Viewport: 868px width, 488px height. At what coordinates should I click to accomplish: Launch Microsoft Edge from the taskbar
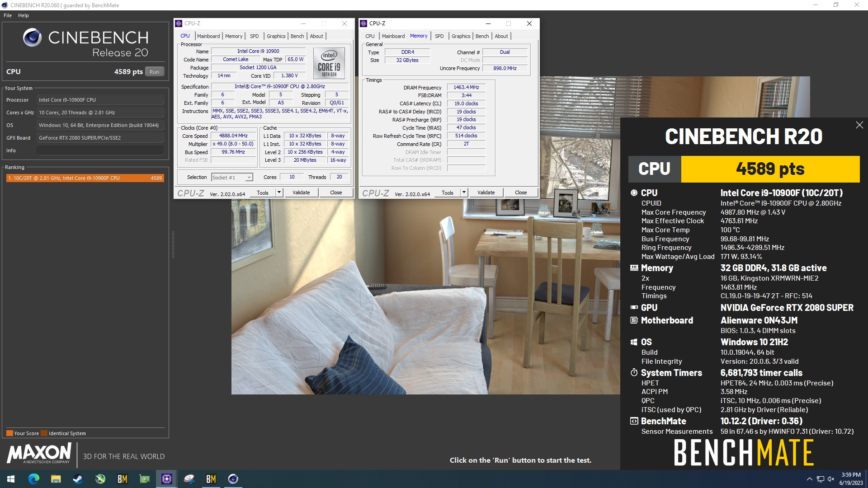click(33, 479)
